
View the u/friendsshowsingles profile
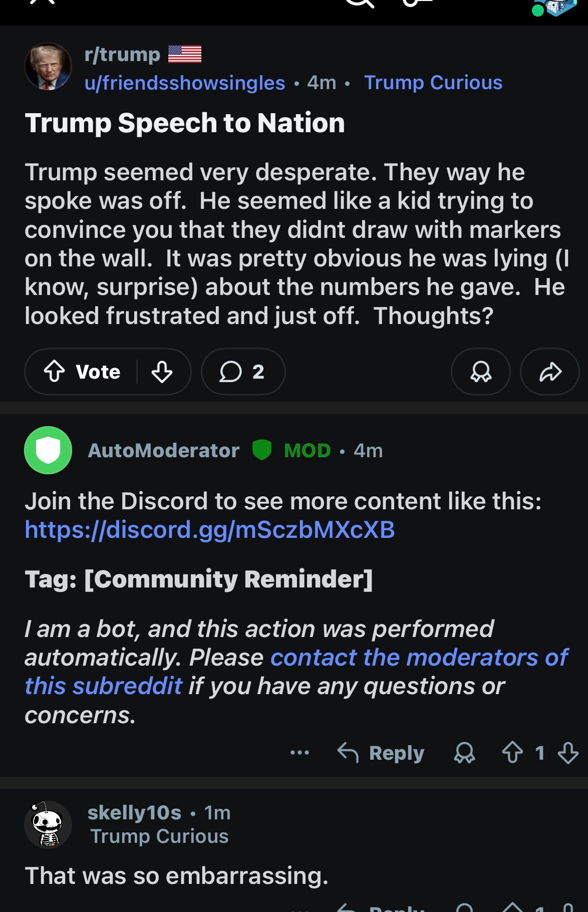[185, 83]
